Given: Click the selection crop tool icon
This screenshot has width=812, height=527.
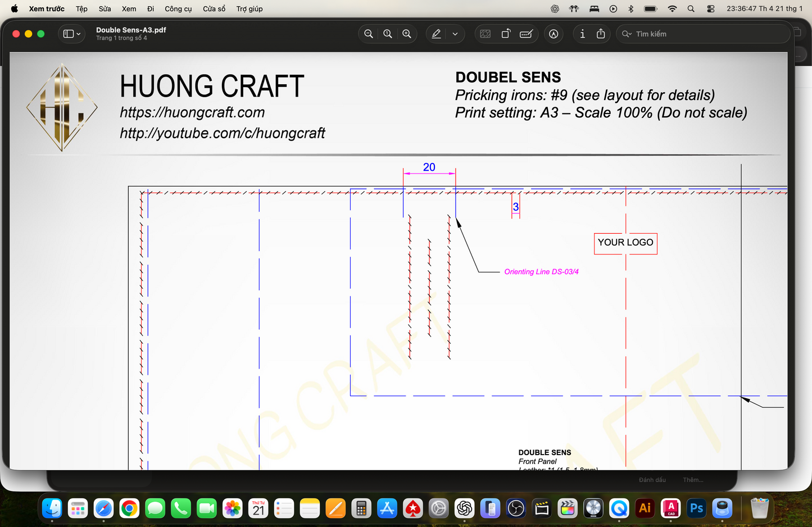Looking at the screenshot, I should pos(485,34).
